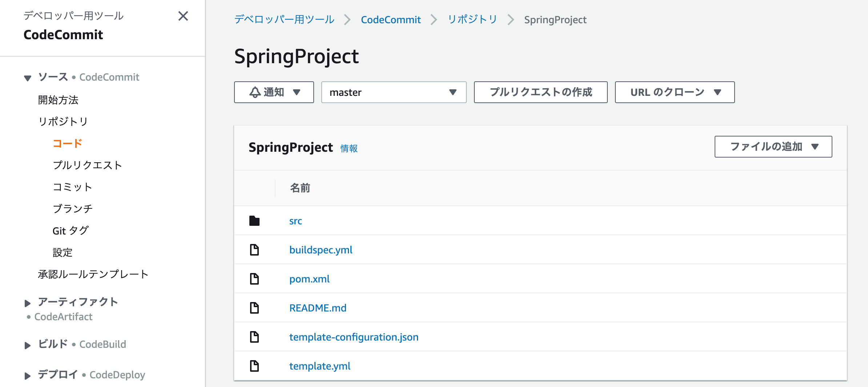Expand the ビルド CodeBuild section
Viewport: 868px width, 387px height.
[x=27, y=345]
